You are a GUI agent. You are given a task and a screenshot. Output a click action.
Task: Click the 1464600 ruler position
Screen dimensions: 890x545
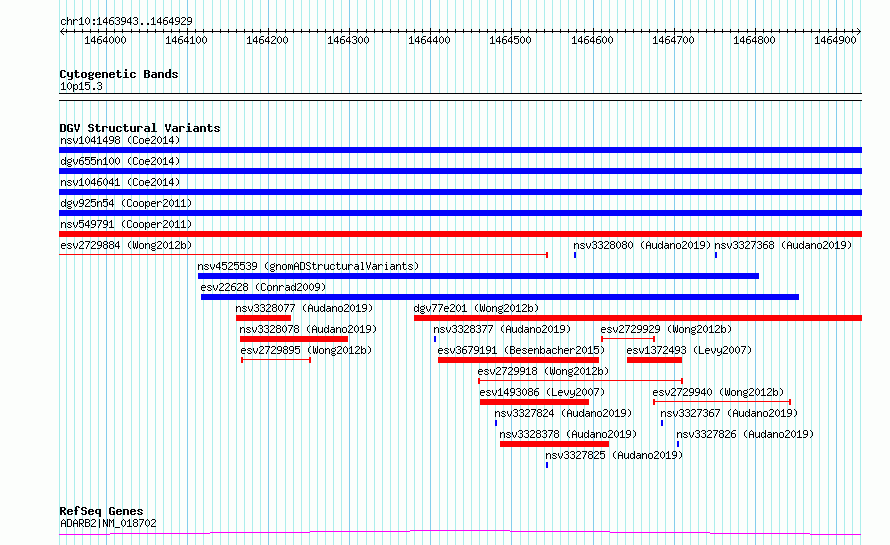tap(592, 40)
